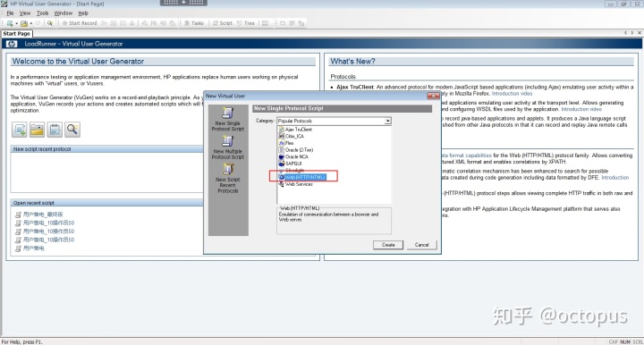The width and height of the screenshot is (644, 345).
Task: Click right tab-scroll arrow at top right
Action: click(632, 33)
